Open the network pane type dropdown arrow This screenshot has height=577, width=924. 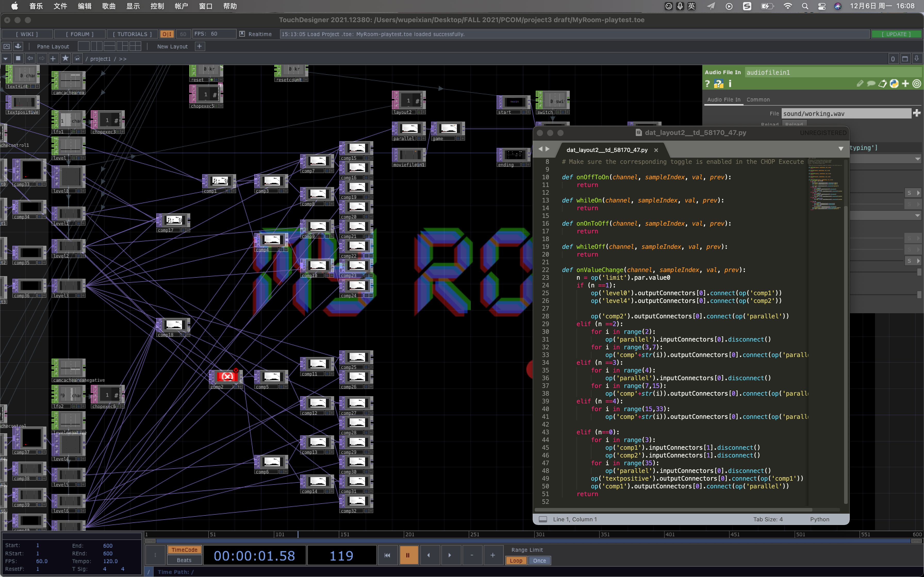point(5,58)
